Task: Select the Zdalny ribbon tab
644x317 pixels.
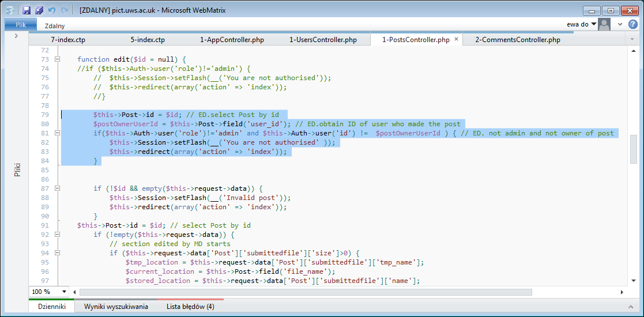Action: [55, 26]
